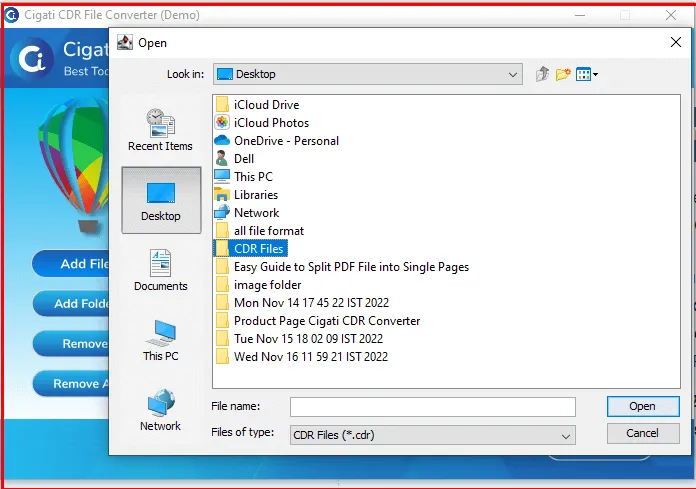Open Recent Items in places sidebar
696x489 pixels.
pyautogui.click(x=160, y=130)
